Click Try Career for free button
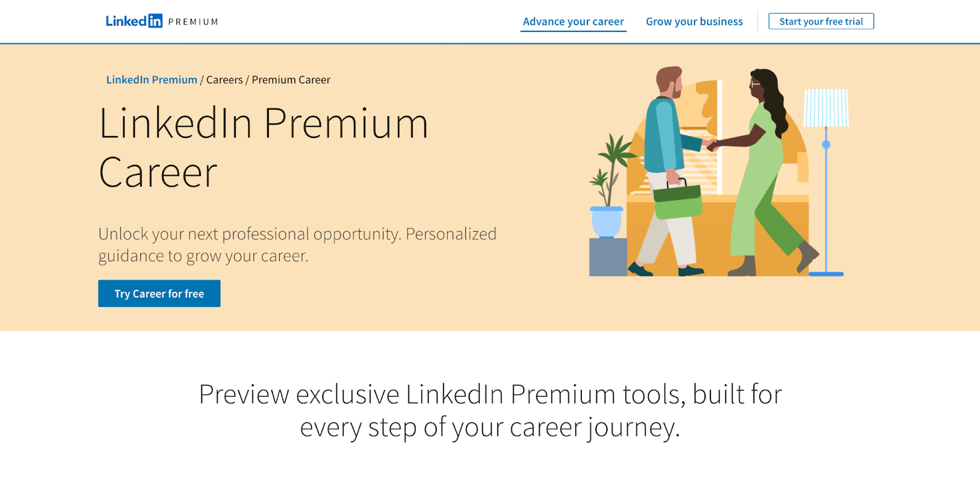980x480 pixels. click(x=159, y=294)
